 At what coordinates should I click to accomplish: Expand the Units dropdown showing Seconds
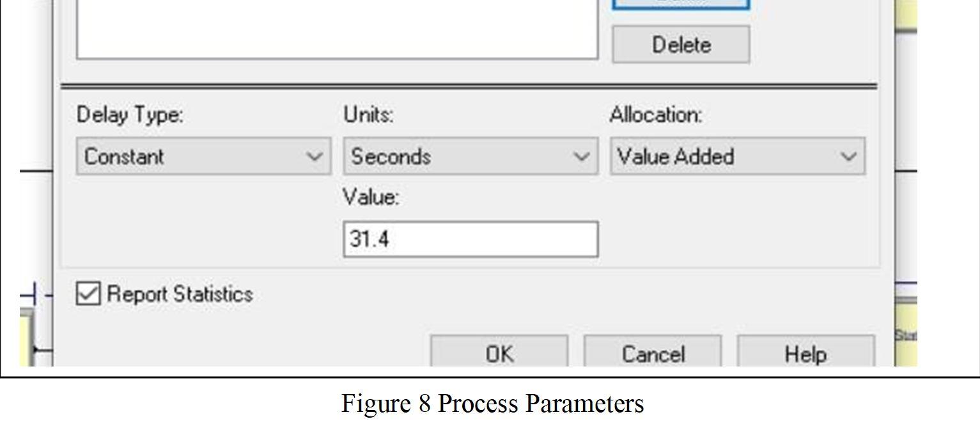tap(471, 156)
